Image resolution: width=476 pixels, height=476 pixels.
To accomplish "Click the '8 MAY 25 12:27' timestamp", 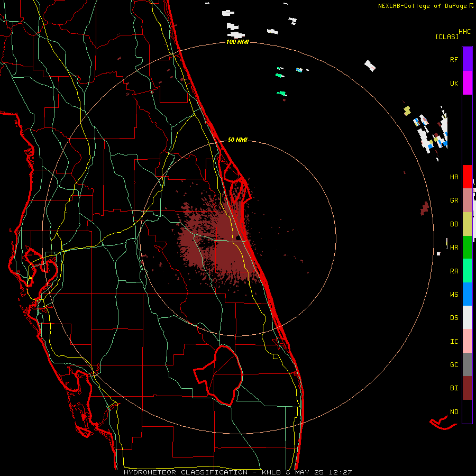I will pyautogui.click(x=319, y=472).
